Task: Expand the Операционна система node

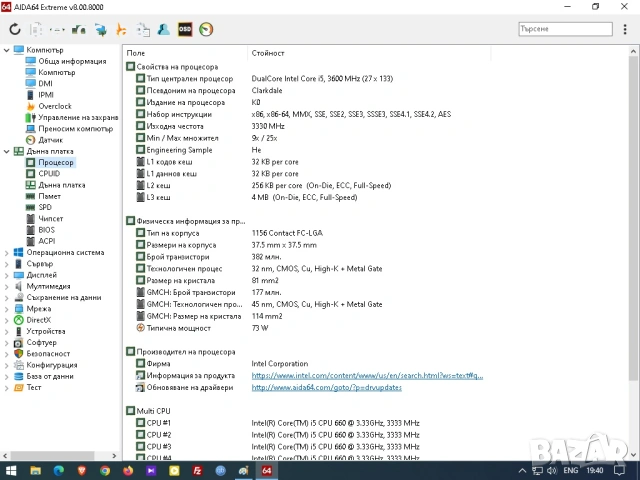Action: 6,253
